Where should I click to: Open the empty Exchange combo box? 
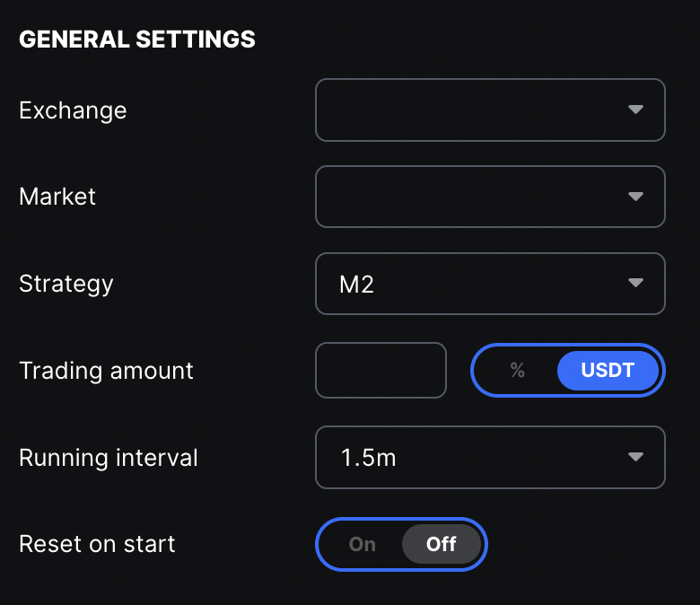coord(476,110)
